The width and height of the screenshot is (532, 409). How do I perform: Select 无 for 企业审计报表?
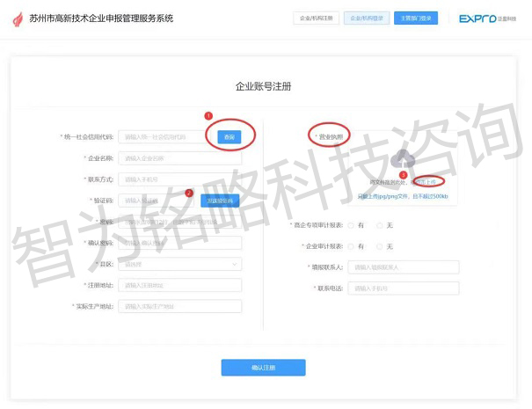coord(380,246)
